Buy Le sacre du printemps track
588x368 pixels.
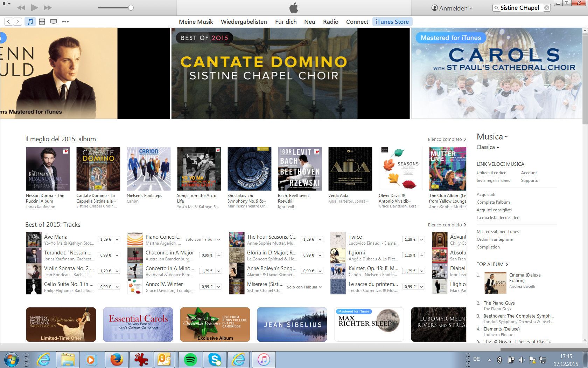point(410,287)
